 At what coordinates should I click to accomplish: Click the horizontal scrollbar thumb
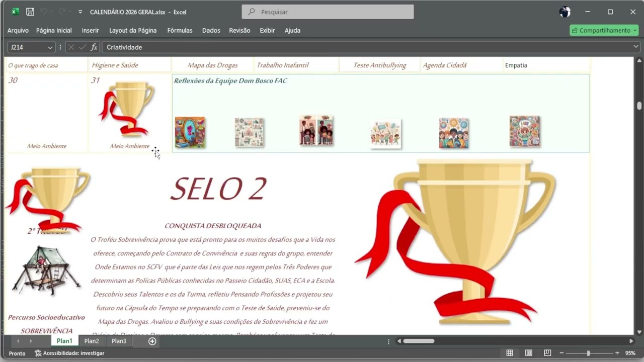419,341
